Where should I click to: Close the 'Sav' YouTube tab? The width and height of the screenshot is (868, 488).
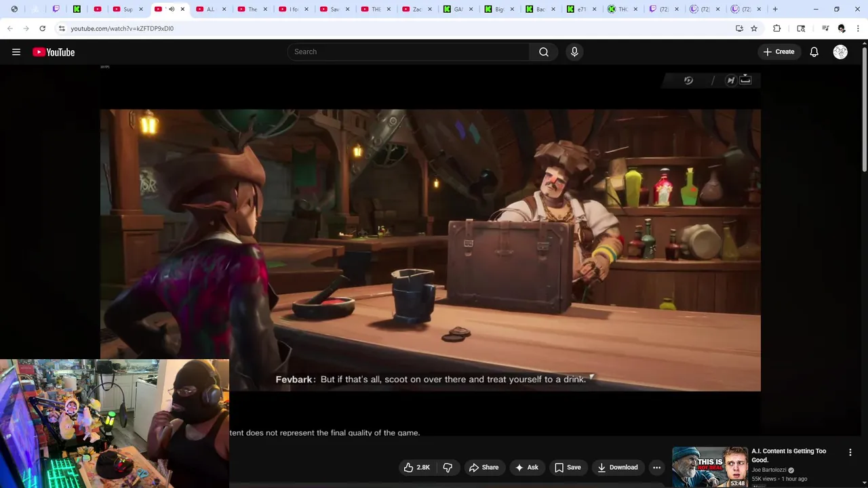point(347,9)
